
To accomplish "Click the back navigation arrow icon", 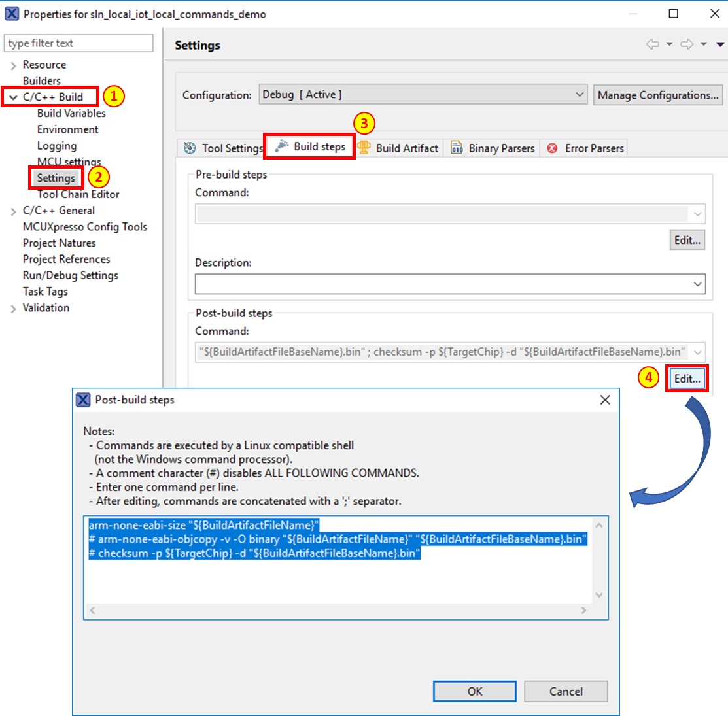I will pyautogui.click(x=652, y=44).
